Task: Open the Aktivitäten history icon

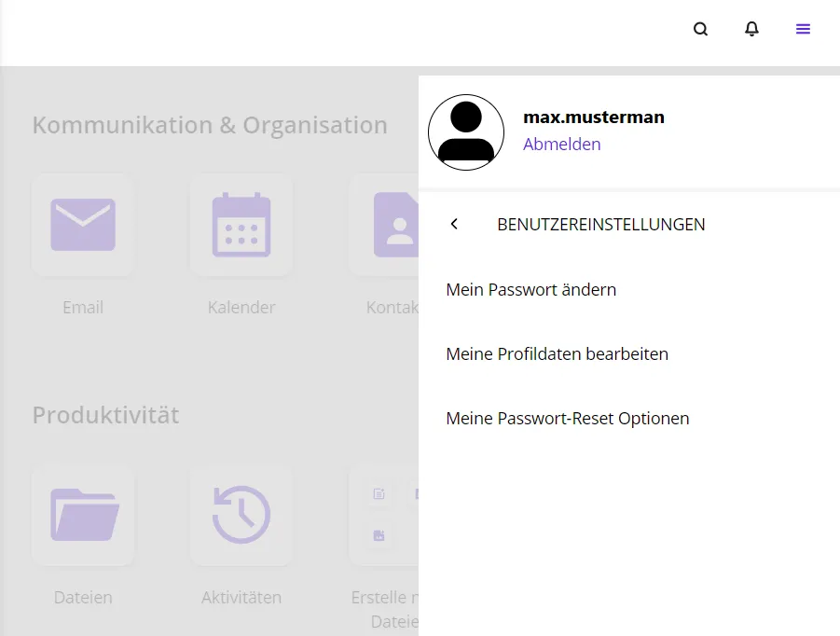Action: point(241,515)
